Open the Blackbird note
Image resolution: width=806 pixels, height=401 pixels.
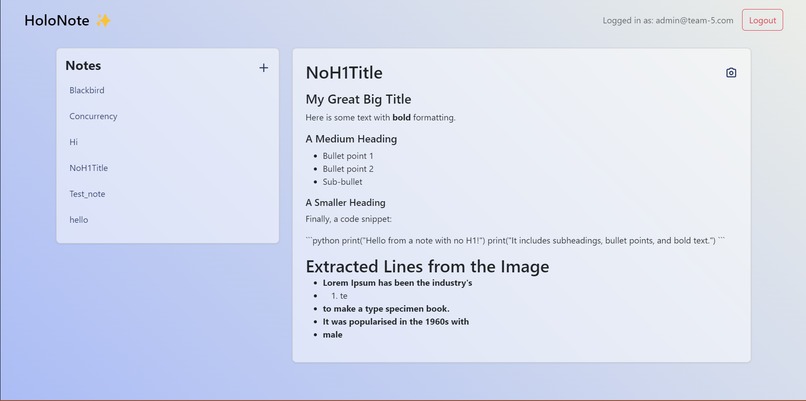[87, 90]
